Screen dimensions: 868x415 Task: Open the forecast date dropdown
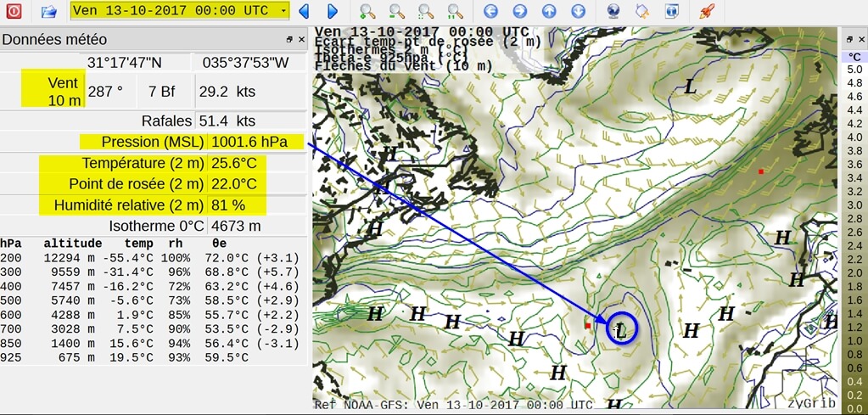point(180,10)
